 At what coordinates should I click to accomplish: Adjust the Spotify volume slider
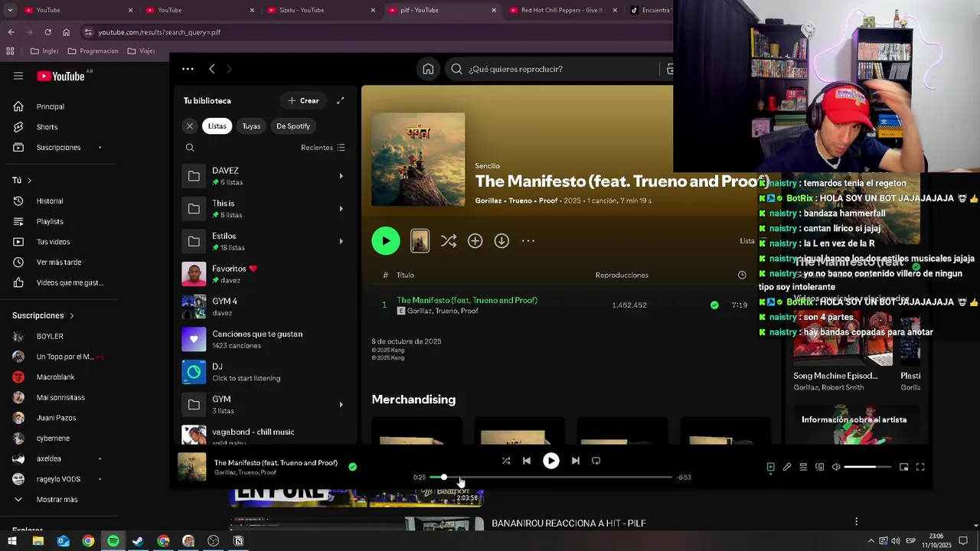867,467
